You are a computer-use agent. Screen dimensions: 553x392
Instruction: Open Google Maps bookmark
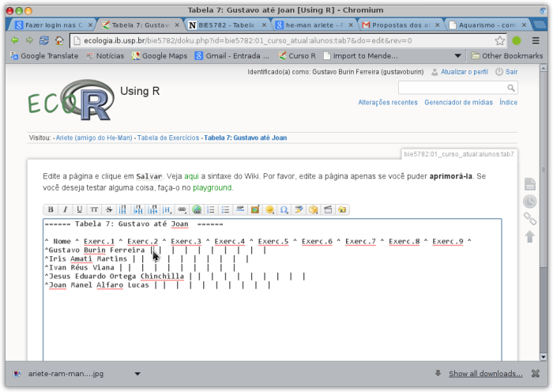160,56
